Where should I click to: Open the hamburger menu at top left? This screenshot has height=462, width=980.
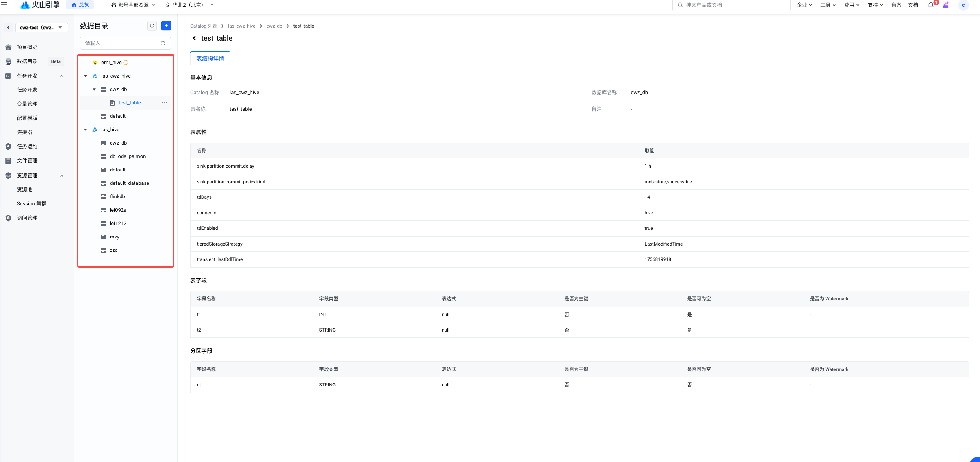coord(4,5)
